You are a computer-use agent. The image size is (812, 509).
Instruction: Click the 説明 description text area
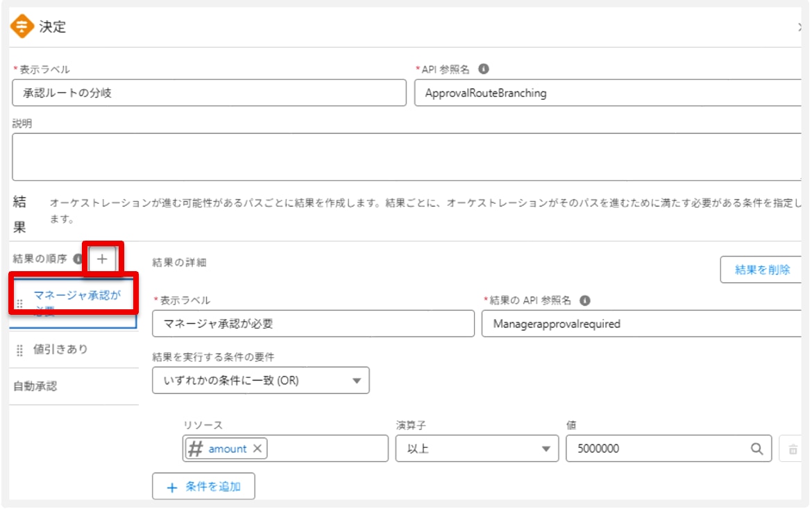pyautogui.click(x=406, y=157)
